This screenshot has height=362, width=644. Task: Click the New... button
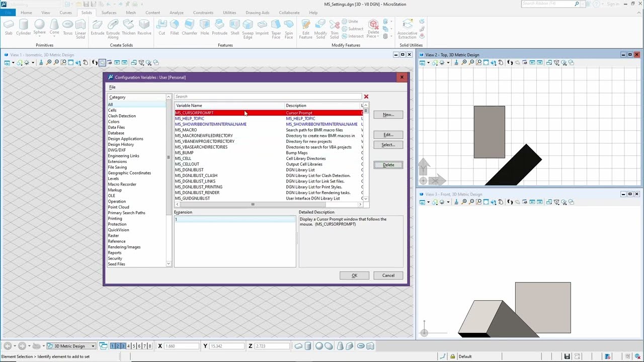(x=388, y=115)
